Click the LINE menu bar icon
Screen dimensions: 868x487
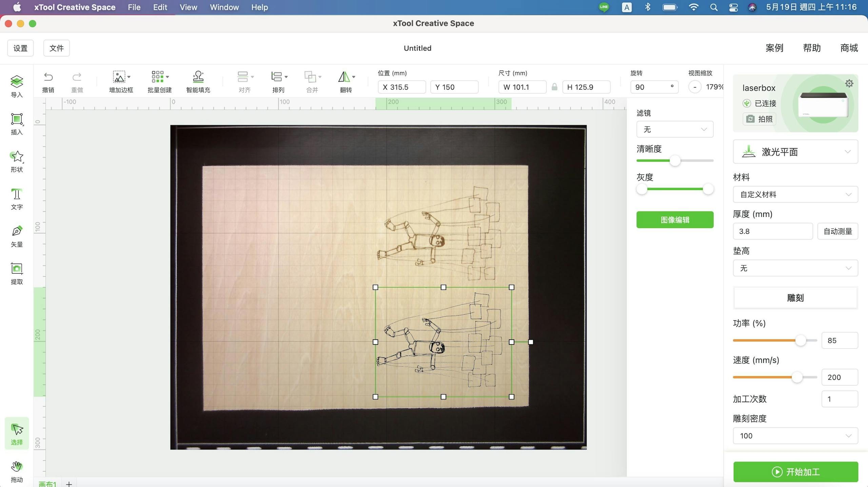[x=604, y=7]
